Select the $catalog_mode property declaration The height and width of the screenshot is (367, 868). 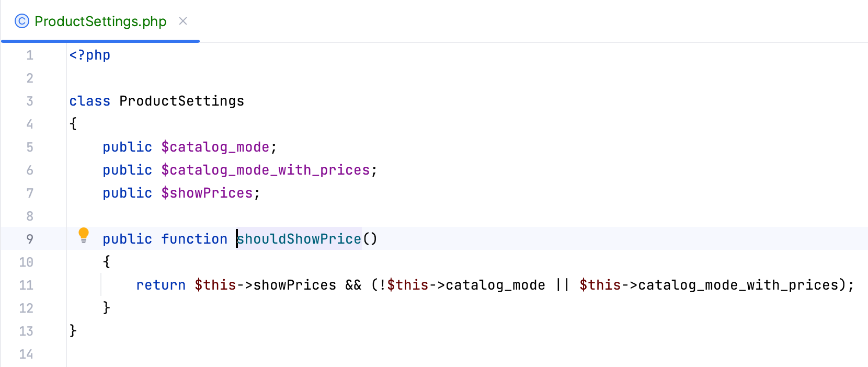[x=215, y=147]
